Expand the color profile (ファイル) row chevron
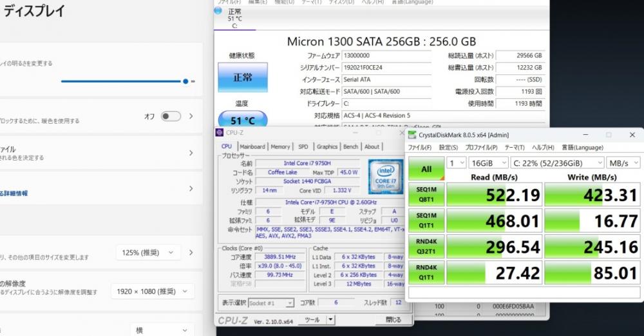Viewport: 644px width, 336px height. pyautogui.click(x=191, y=153)
